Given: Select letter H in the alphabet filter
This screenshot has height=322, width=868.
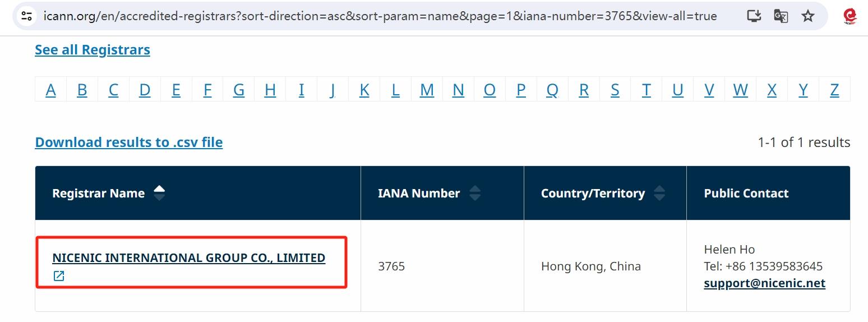Looking at the screenshot, I should (x=270, y=90).
